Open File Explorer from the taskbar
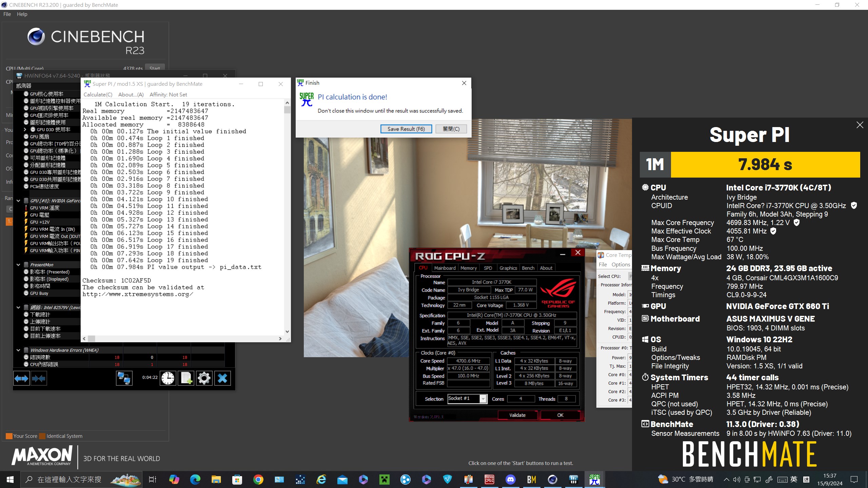The image size is (868, 488). [x=216, y=480]
